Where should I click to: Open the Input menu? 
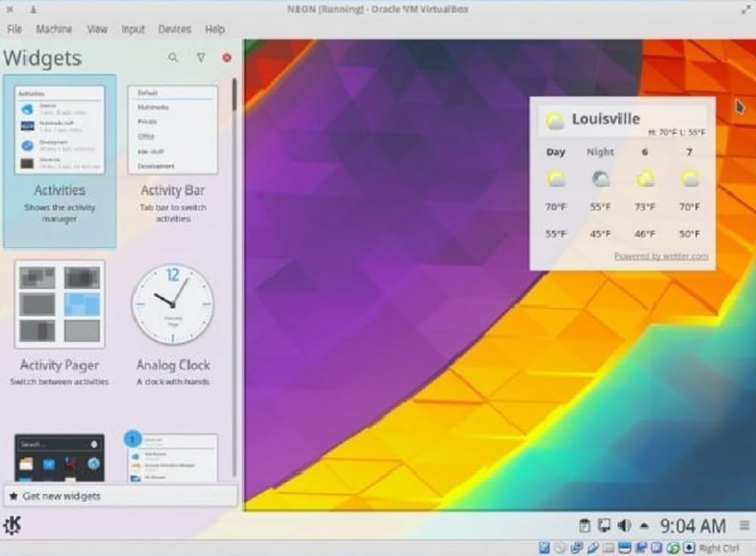point(133,30)
